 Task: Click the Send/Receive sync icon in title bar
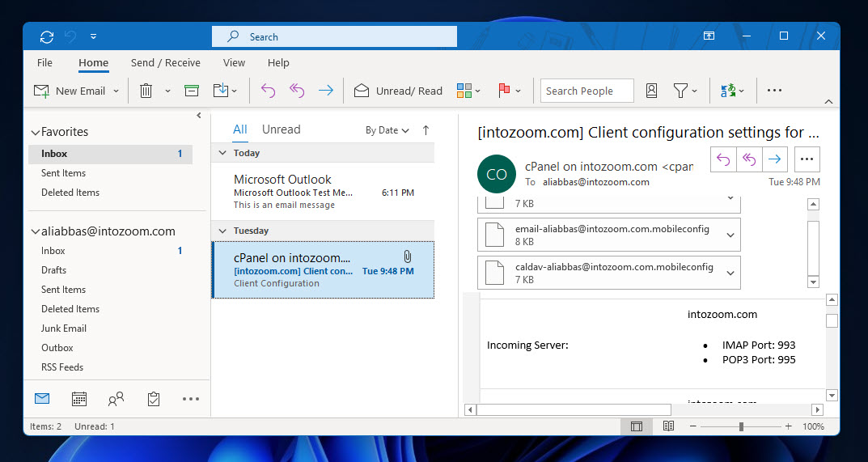pos(46,36)
